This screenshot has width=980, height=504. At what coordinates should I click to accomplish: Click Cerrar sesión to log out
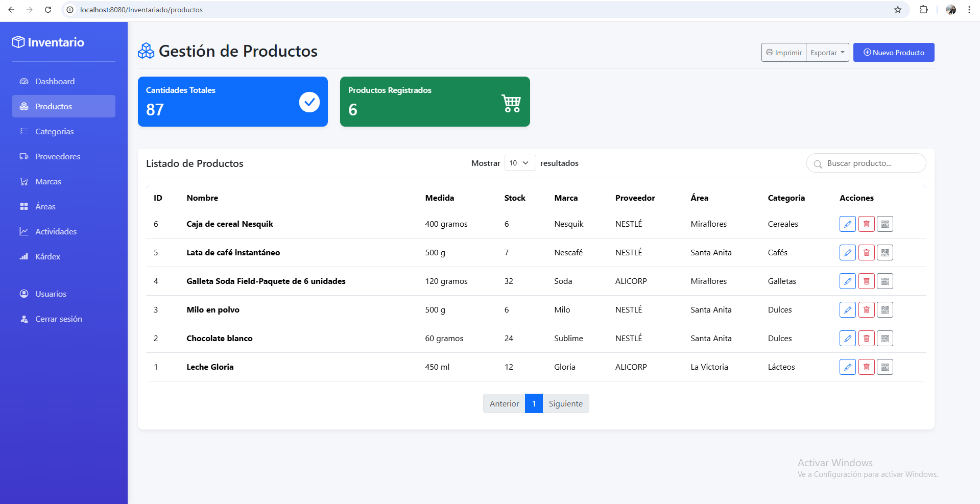pyautogui.click(x=64, y=319)
